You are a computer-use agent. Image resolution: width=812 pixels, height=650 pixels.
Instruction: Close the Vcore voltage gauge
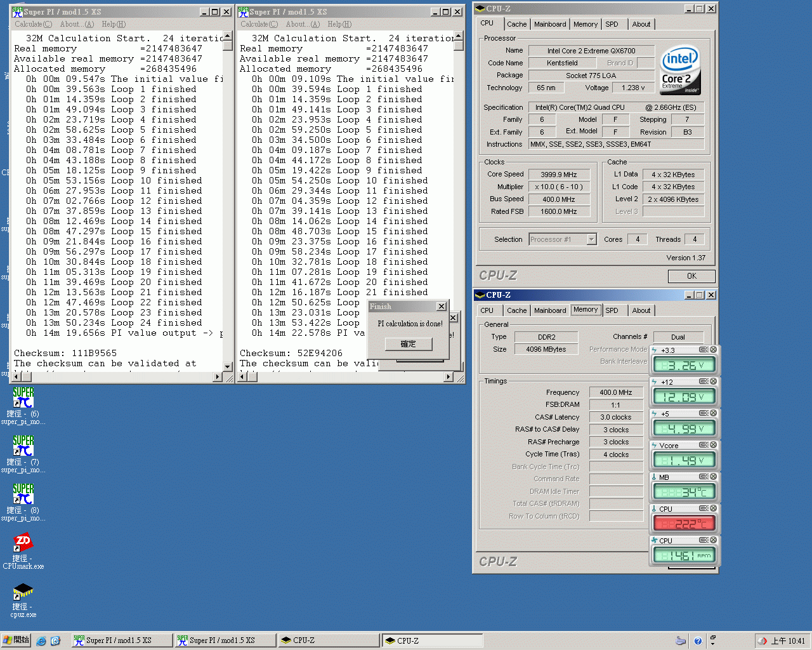[713, 445]
